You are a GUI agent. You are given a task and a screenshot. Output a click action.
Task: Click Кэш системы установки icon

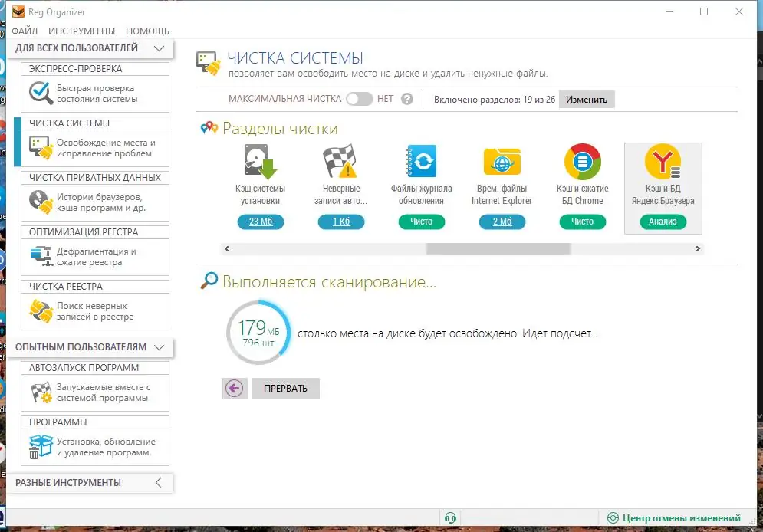260,162
